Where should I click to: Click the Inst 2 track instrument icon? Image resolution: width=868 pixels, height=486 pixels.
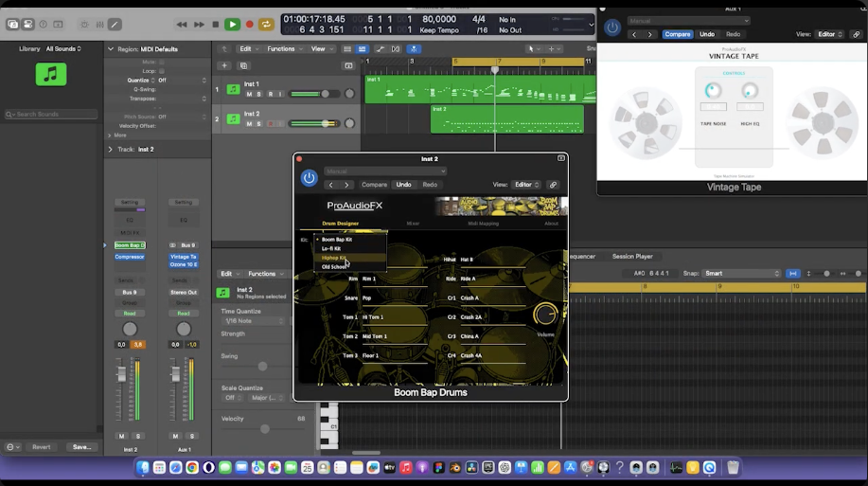233,118
